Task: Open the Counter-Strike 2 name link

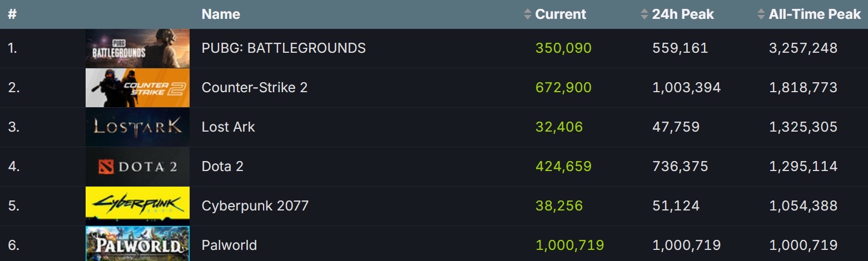Action: tap(255, 88)
